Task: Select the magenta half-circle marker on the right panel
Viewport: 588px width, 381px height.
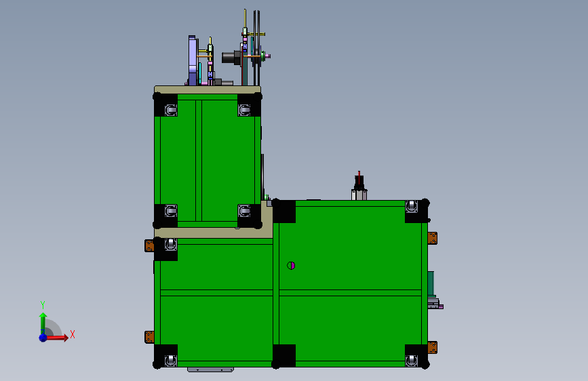Action: pyautogui.click(x=291, y=266)
